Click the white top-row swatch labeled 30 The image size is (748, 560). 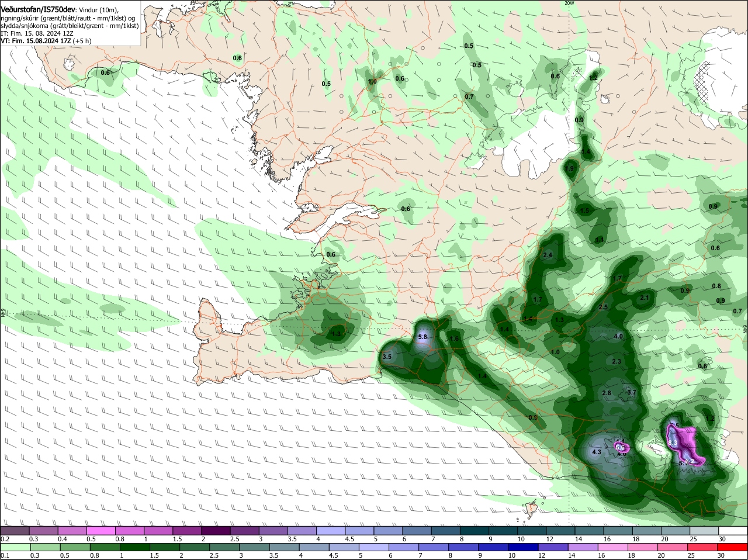733,531
